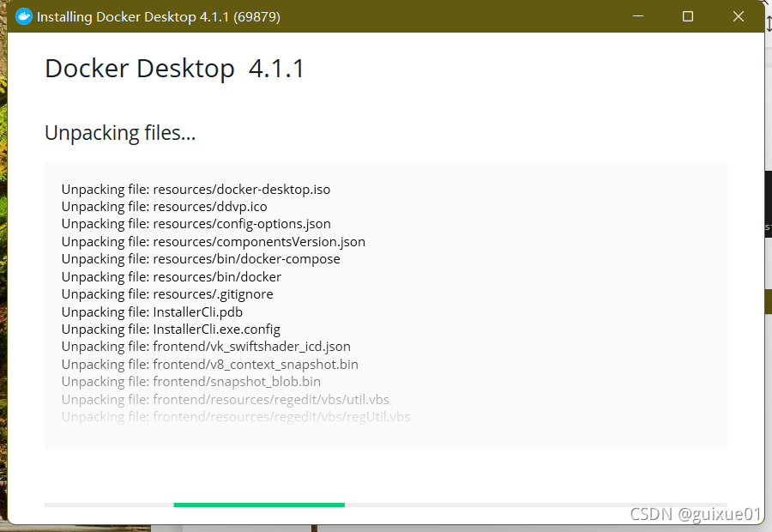Click the Docker whale icon in title bar
Viewport: 772px width, 532px height.
(x=24, y=17)
